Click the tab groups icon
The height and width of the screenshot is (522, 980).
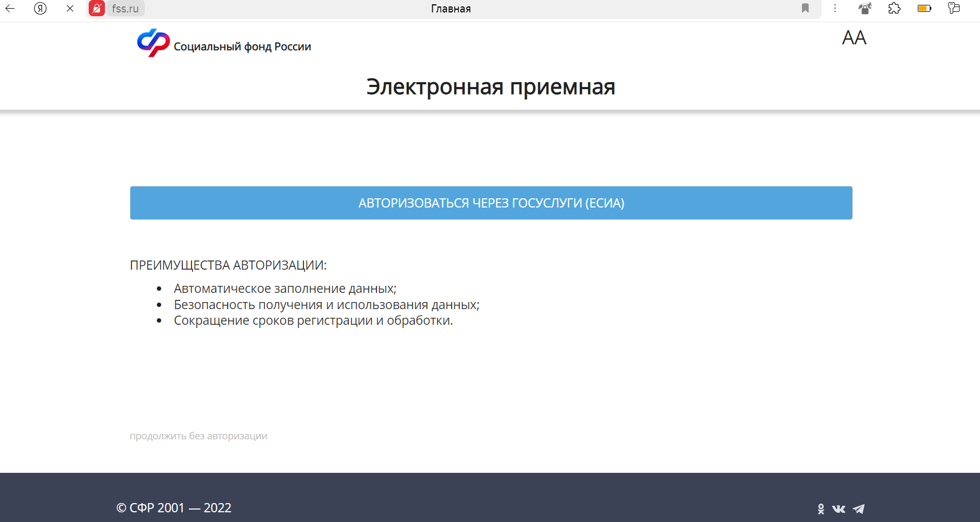click(954, 8)
